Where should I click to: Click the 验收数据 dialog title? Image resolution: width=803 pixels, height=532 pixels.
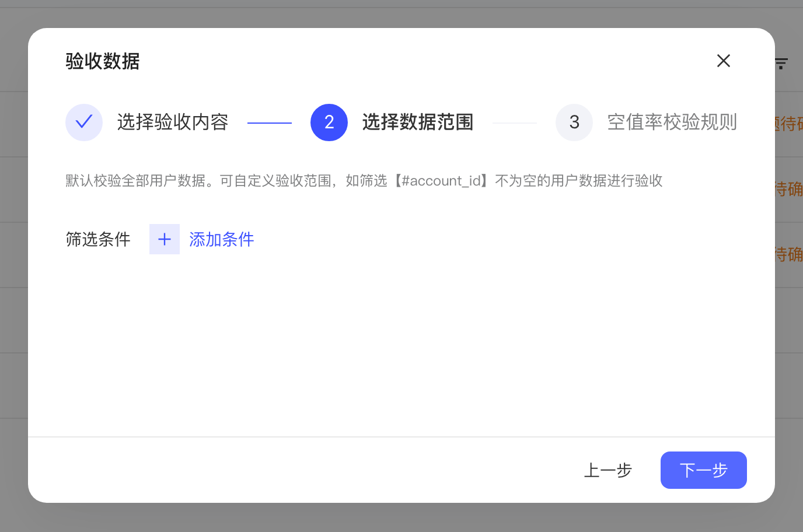[103, 61]
